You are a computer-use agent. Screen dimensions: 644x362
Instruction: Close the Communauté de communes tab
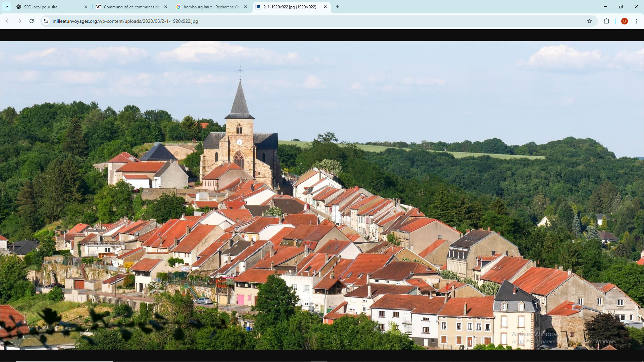(165, 7)
